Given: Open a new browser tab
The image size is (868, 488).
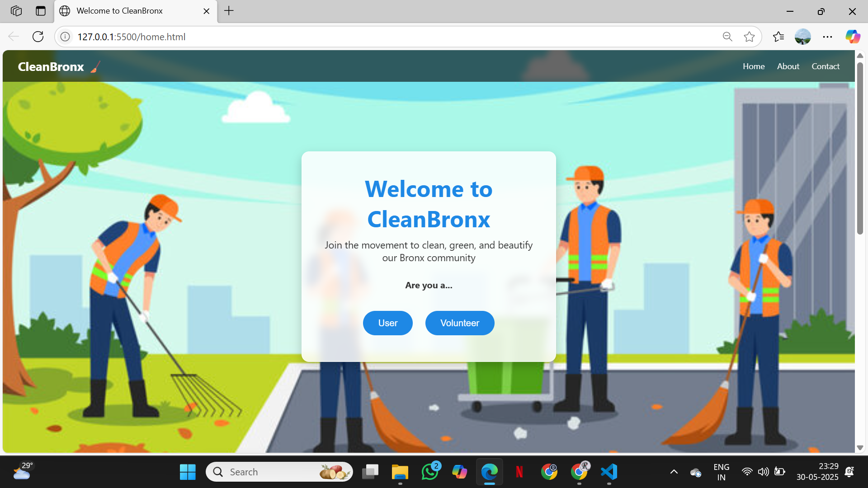Looking at the screenshot, I should 229,11.
